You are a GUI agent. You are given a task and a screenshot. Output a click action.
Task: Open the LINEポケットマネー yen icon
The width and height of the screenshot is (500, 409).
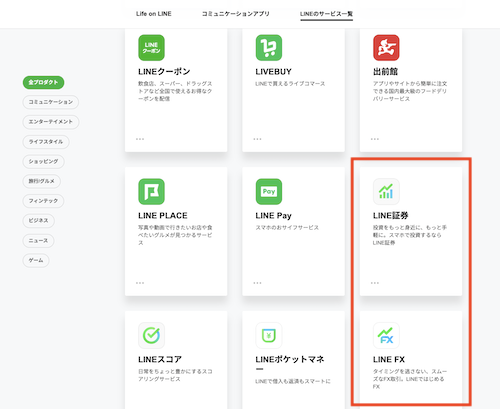click(x=269, y=335)
